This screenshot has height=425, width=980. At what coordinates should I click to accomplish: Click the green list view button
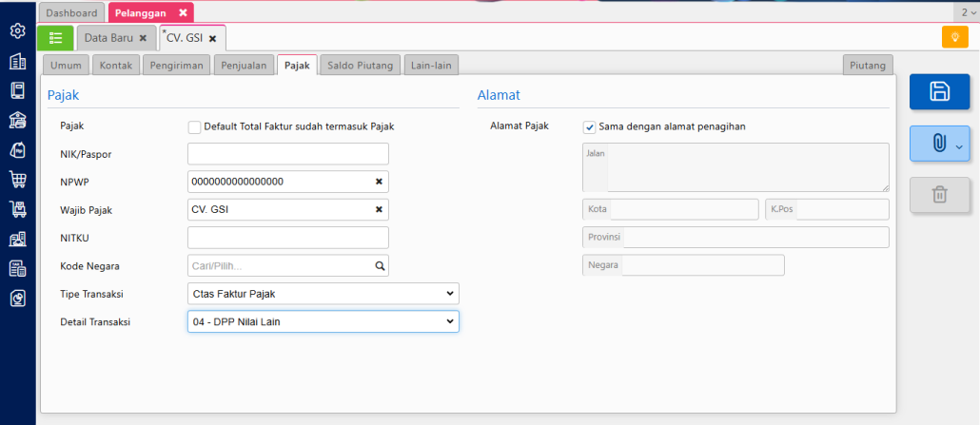pyautogui.click(x=55, y=38)
